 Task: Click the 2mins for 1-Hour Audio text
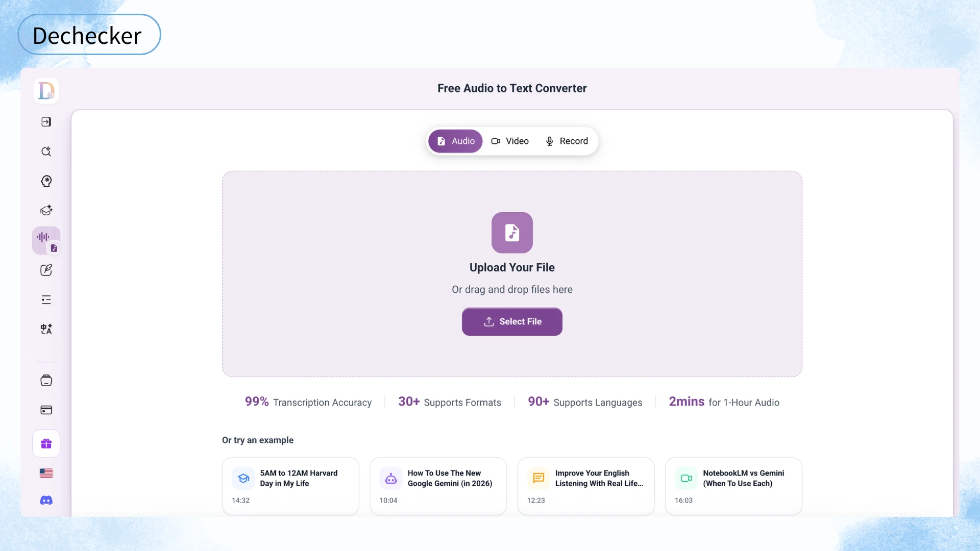(724, 402)
